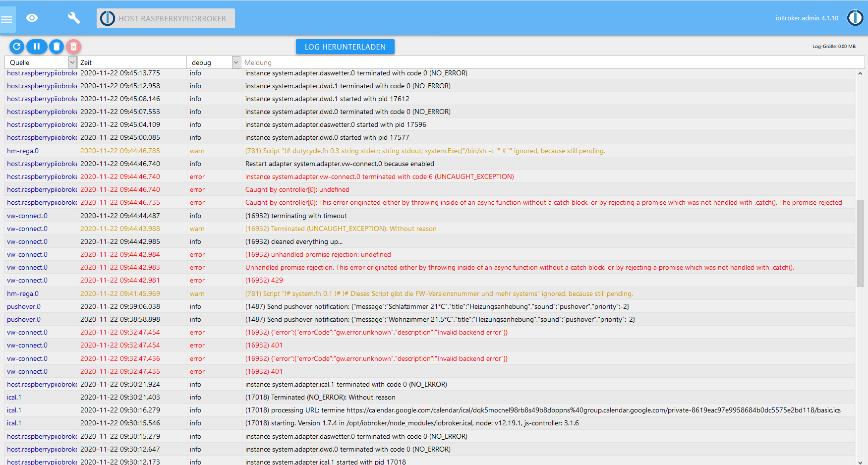Click 'Restart adapter system.adapter.vw-connect.0 because enabled' message
The height and width of the screenshot is (465, 868).
(x=340, y=164)
